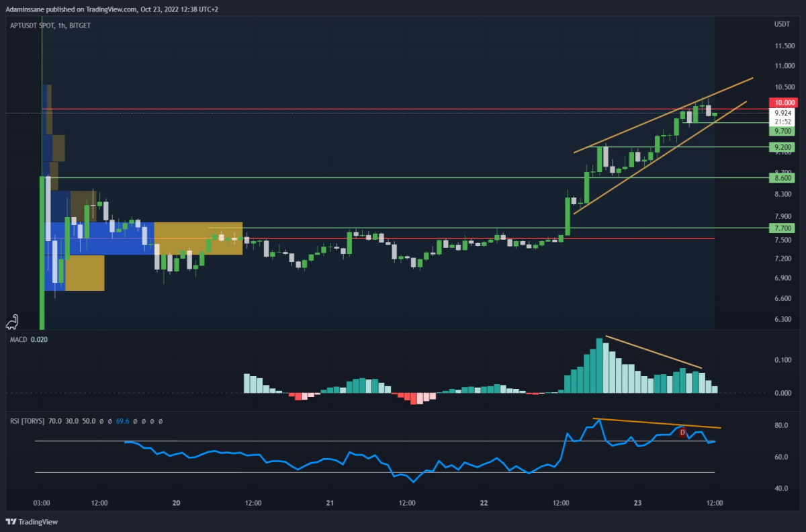Image resolution: width=806 pixels, height=532 pixels.
Task: Click the USDT currency label on price axis
Action: (x=782, y=24)
